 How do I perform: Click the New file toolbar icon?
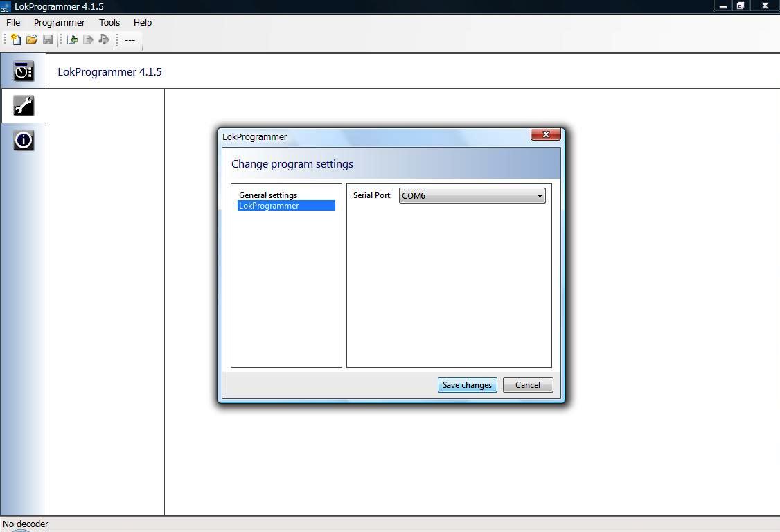[16, 39]
